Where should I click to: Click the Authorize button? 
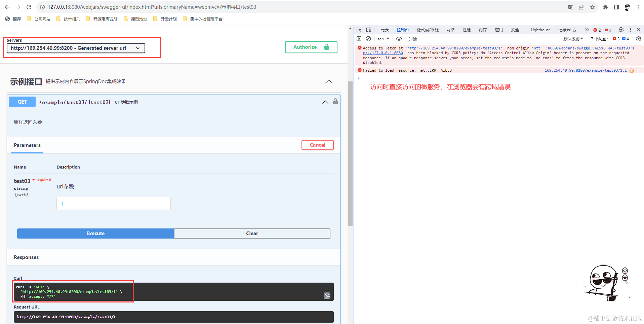tap(311, 47)
